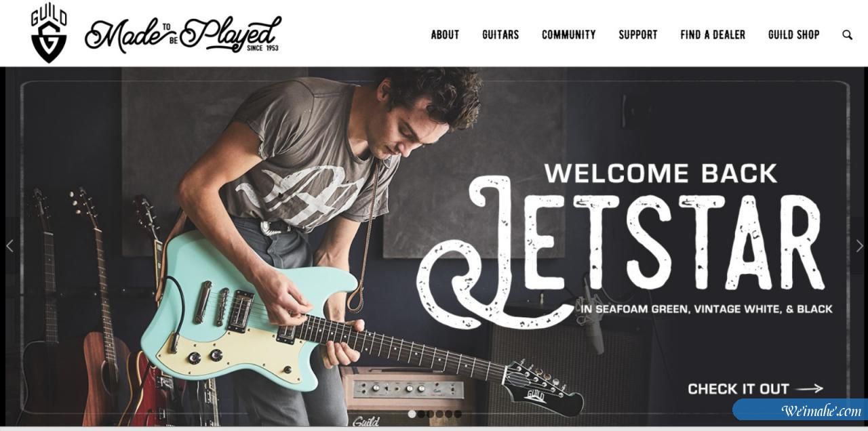Select the first white carousel dot
The image size is (868, 431).
tap(412, 414)
